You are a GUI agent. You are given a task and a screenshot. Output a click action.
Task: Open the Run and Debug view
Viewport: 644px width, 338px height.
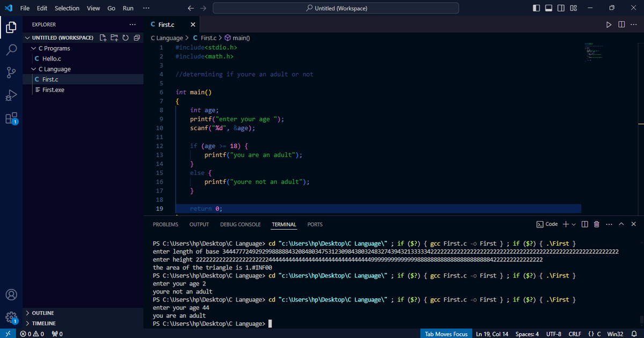point(11,95)
